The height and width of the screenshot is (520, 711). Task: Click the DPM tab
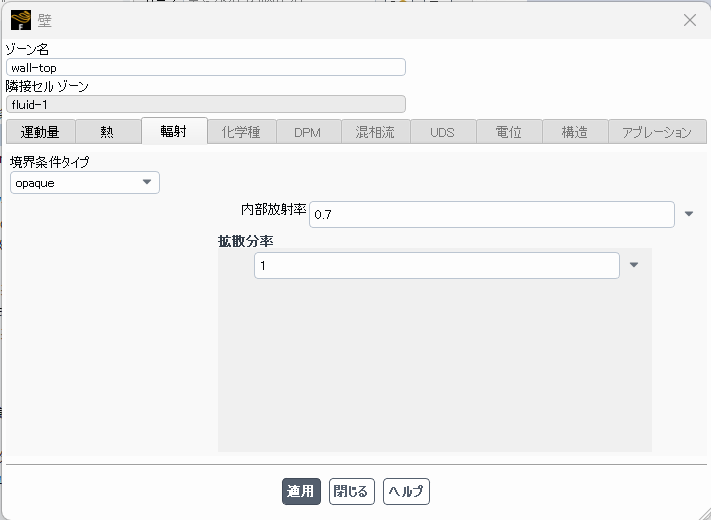(308, 132)
